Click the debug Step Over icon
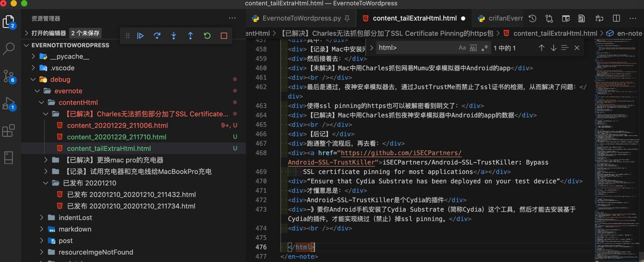Screen dimensions: 644x262 (x=157, y=36)
